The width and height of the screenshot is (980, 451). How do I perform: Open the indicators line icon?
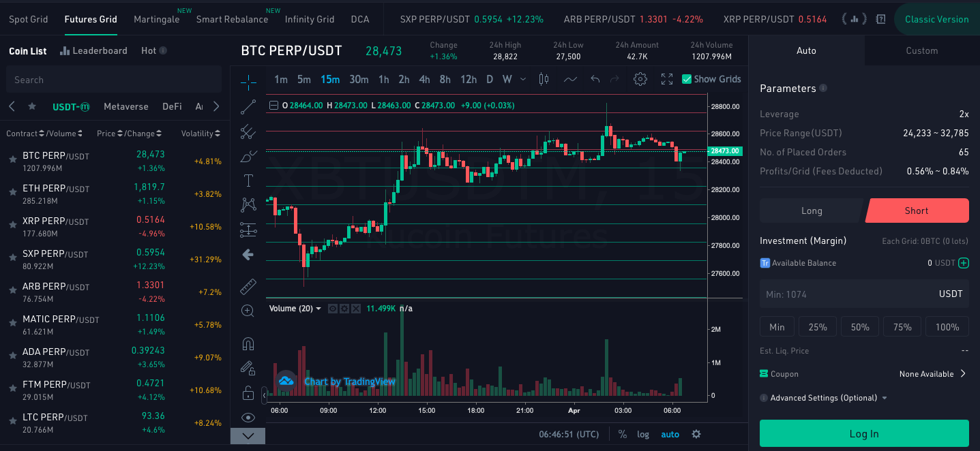(570, 79)
